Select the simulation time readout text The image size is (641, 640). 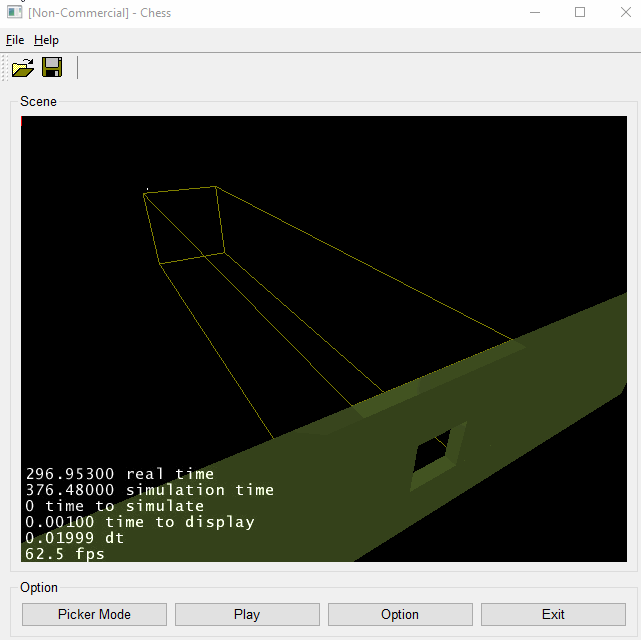tap(149, 490)
